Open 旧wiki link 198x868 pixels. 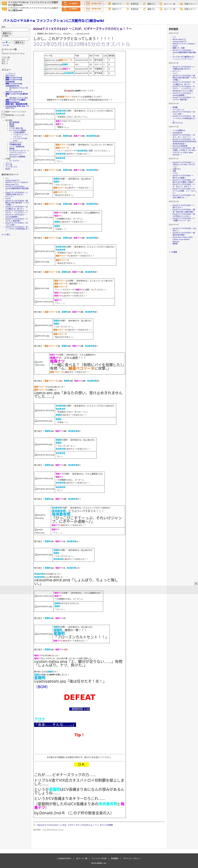coord(8,169)
